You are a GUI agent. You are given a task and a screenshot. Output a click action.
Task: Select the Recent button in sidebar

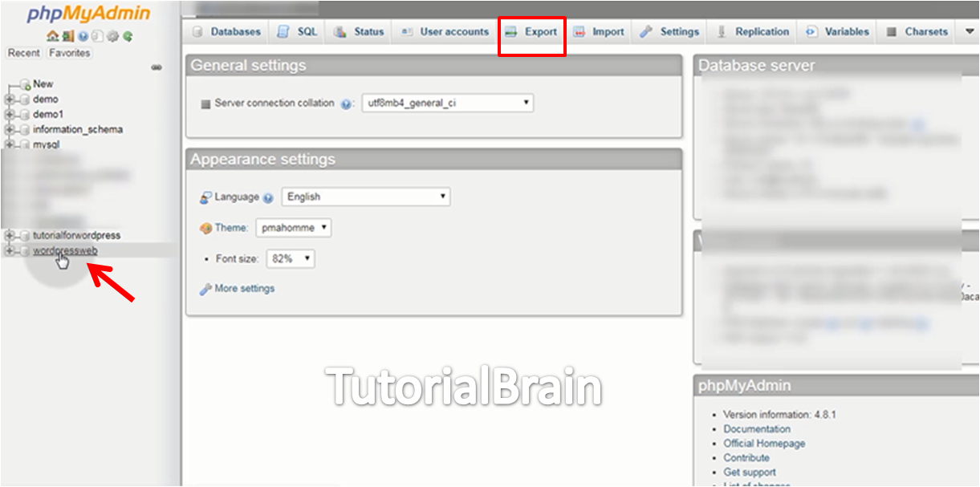point(24,53)
